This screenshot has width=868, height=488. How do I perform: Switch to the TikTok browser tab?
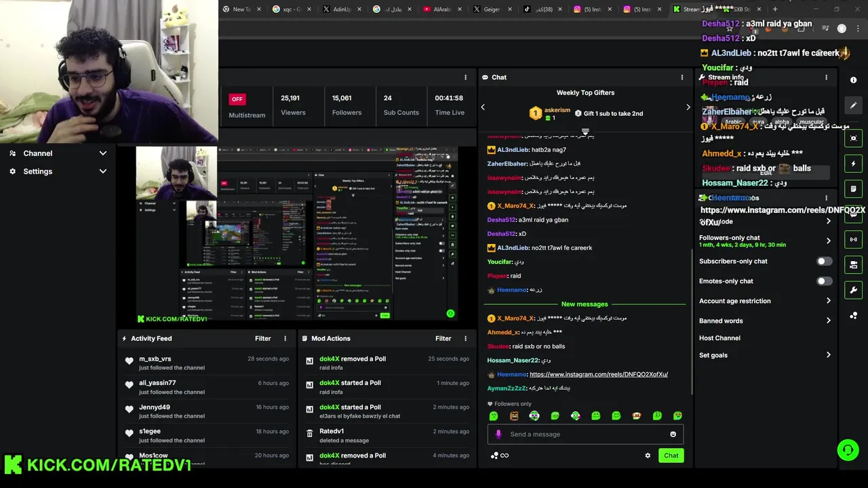pyautogui.click(x=544, y=9)
